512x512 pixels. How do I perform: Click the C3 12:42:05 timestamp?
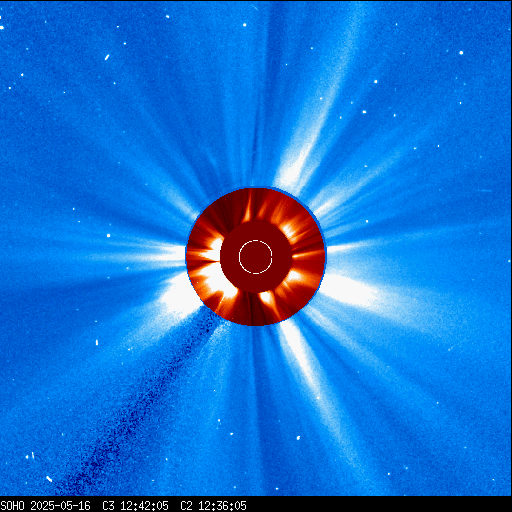[x=135, y=506]
